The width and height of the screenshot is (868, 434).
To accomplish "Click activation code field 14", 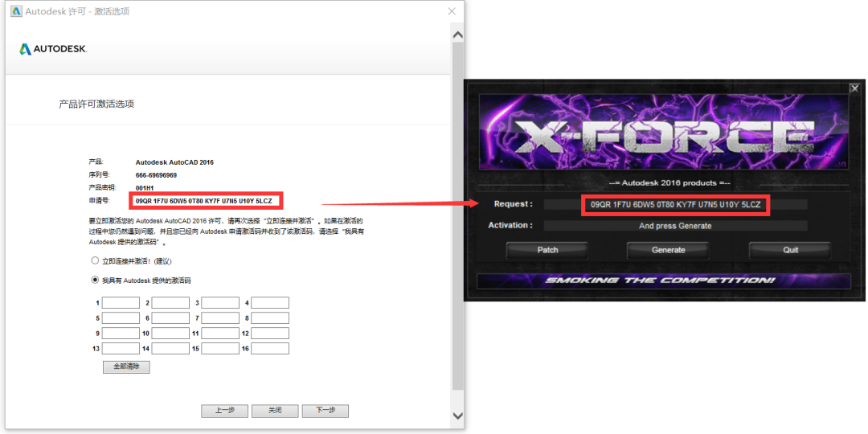I will [x=170, y=349].
